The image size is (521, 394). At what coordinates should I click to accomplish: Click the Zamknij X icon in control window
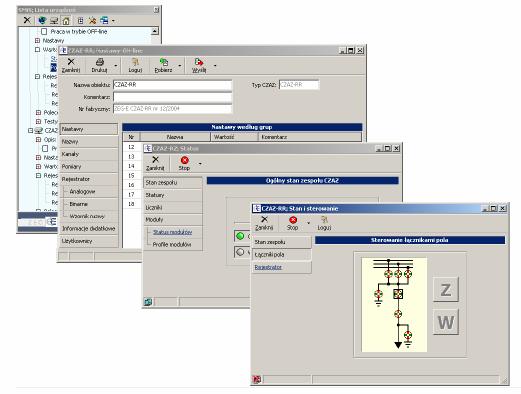pyautogui.click(x=264, y=219)
